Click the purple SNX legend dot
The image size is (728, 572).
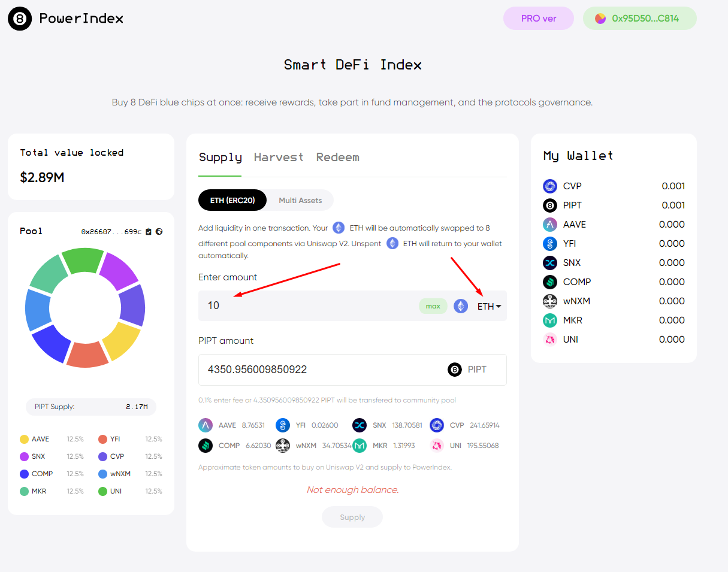tap(25, 456)
